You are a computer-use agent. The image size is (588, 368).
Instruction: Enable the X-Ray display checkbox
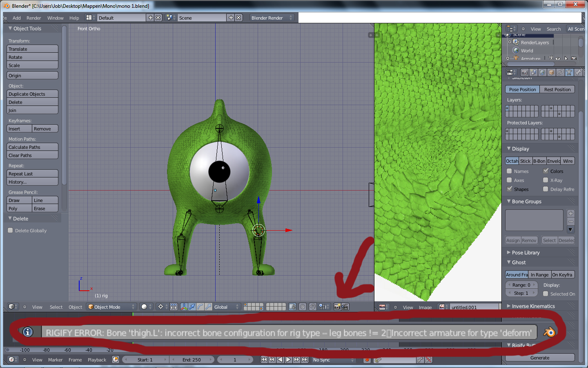546,180
